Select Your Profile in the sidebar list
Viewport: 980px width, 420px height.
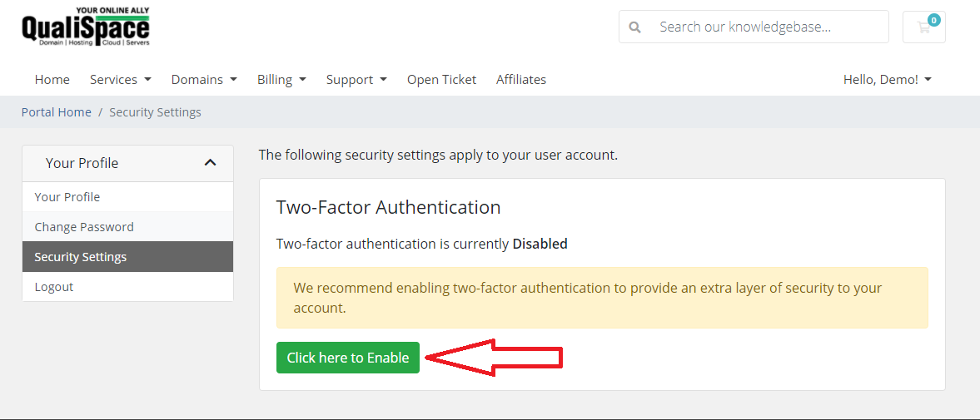(67, 197)
